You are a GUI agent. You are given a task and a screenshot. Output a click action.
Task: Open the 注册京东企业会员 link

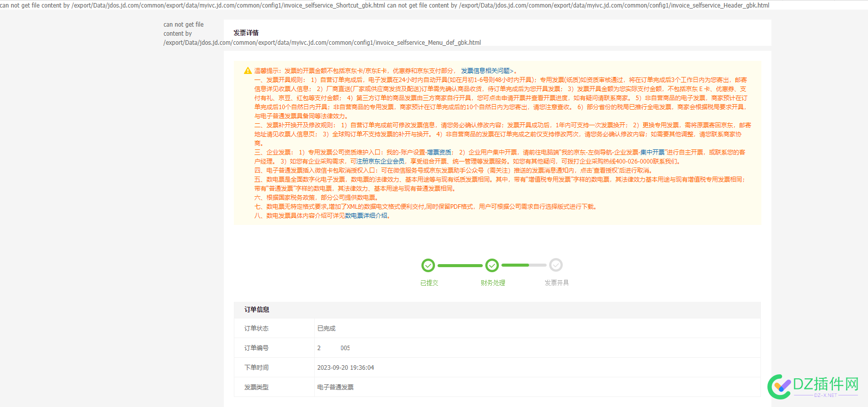tap(380, 161)
